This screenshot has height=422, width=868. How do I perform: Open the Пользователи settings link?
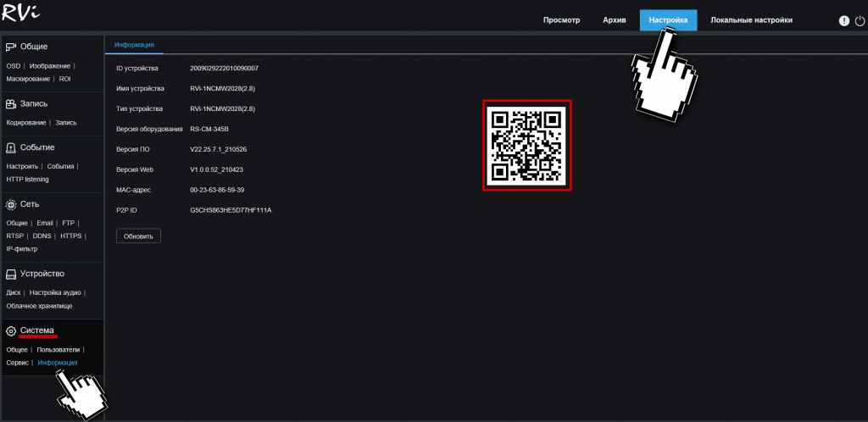(x=58, y=349)
